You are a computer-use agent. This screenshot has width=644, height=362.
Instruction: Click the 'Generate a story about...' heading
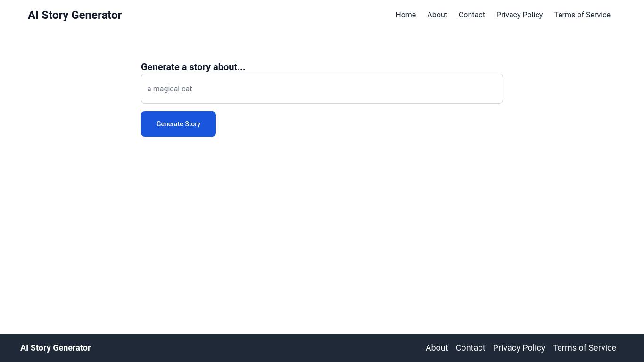pos(193,67)
